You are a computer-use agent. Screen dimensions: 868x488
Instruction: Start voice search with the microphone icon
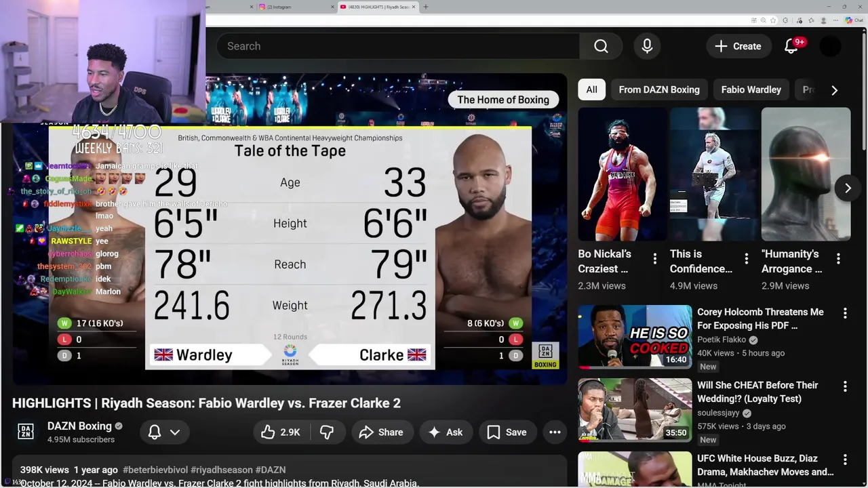point(647,46)
